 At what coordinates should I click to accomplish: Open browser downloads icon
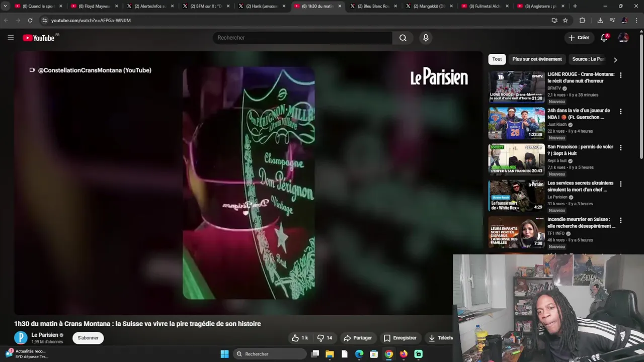(x=600, y=20)
